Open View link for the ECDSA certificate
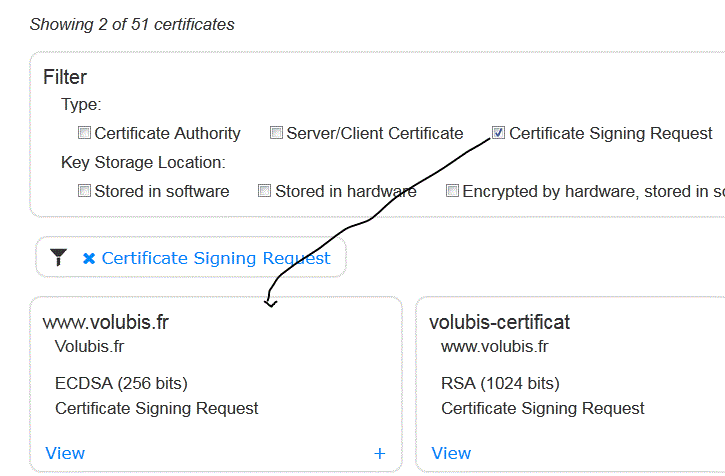Screen dimensions: 725x476 (65, 453)
